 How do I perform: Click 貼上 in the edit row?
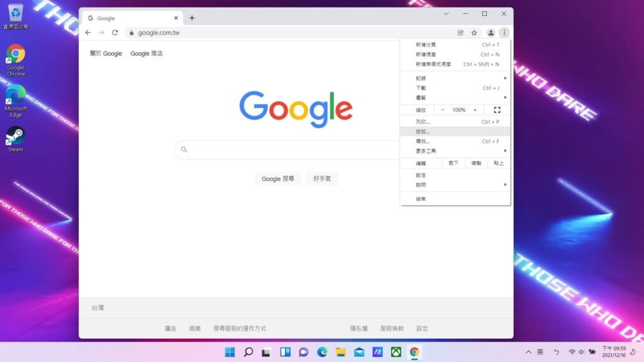tap(499, 163)
